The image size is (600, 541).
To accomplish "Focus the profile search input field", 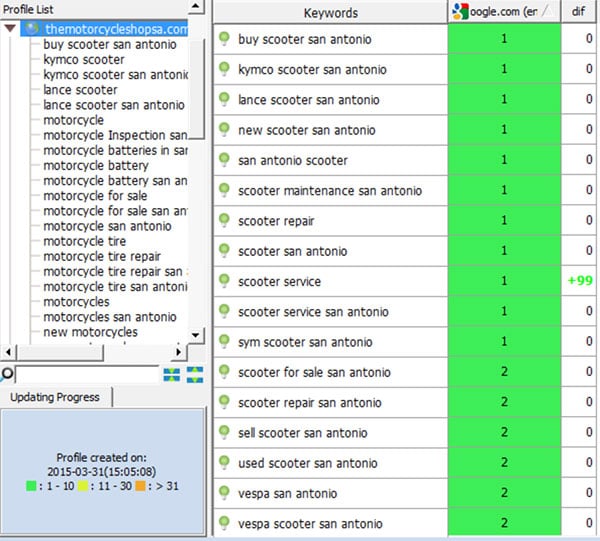I will 87,374.
